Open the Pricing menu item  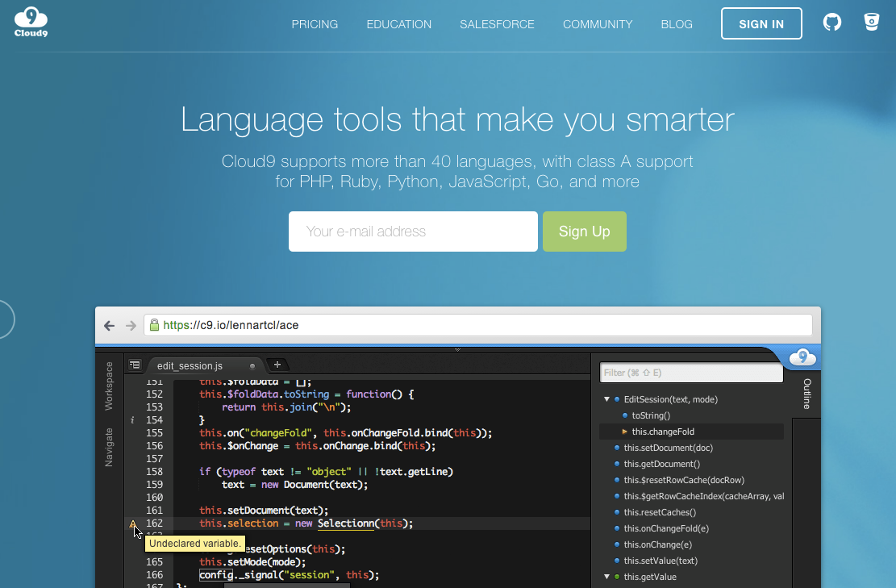(315, 24)
